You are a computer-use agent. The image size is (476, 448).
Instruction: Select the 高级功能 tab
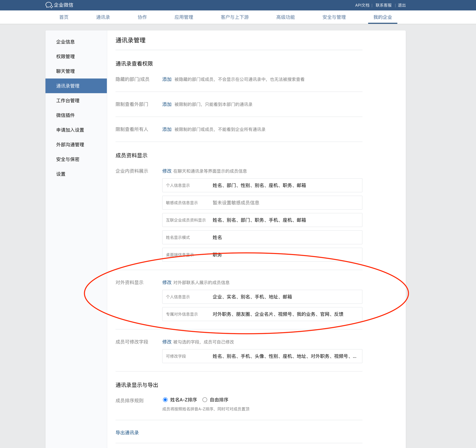285,17
